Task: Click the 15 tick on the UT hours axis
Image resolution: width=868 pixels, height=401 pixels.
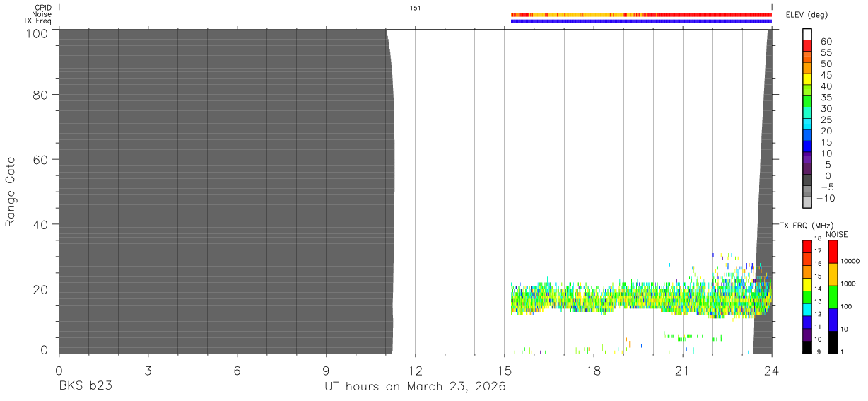Action: click(504, 370)
